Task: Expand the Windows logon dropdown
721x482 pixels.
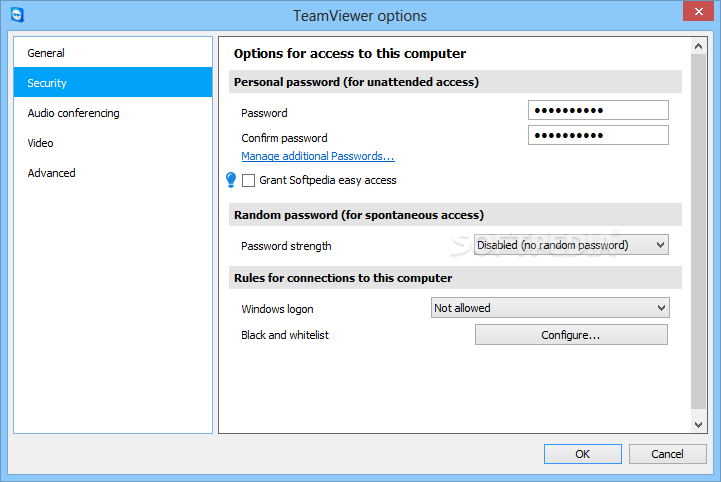Action: pyautogui.click(x=550, y=308)
